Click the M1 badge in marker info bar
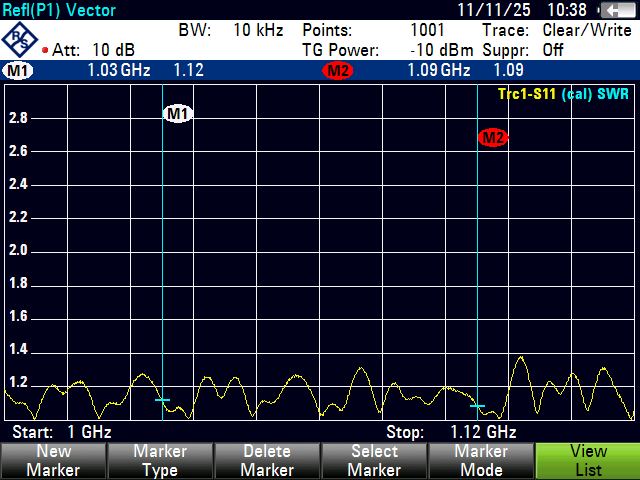Image resolution: width=640 pixels, height=480 pixels. (18, 70)
